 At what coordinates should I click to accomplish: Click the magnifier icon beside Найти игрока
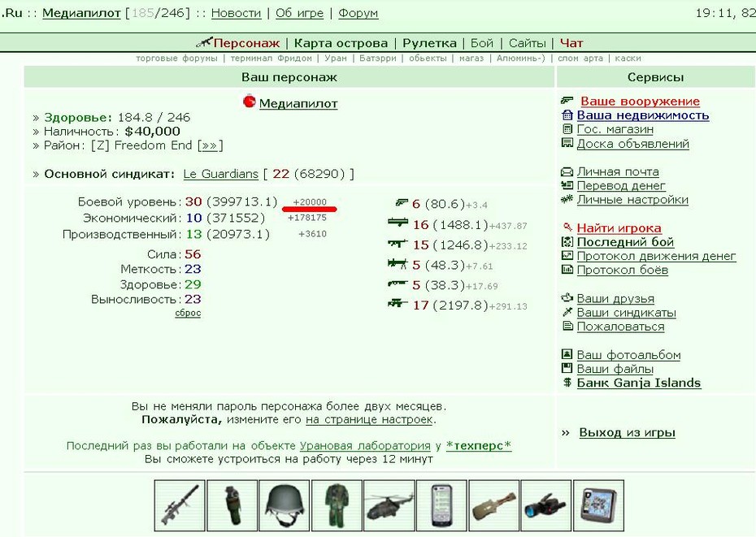pos(567,227)
